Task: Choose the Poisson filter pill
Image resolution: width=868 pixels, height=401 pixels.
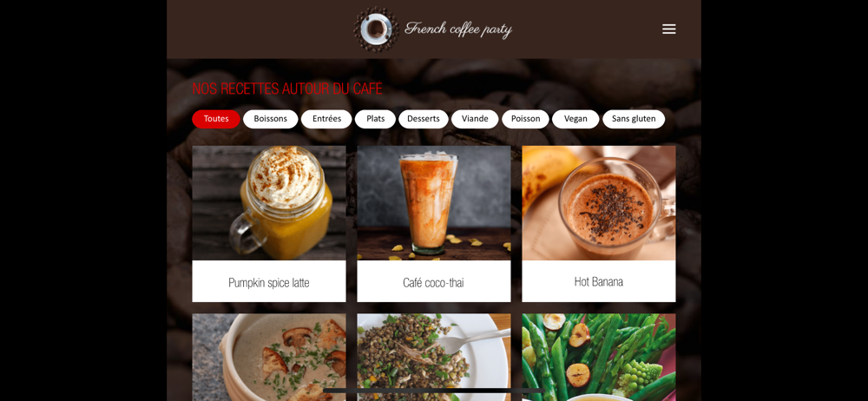Action: (525, 119)
